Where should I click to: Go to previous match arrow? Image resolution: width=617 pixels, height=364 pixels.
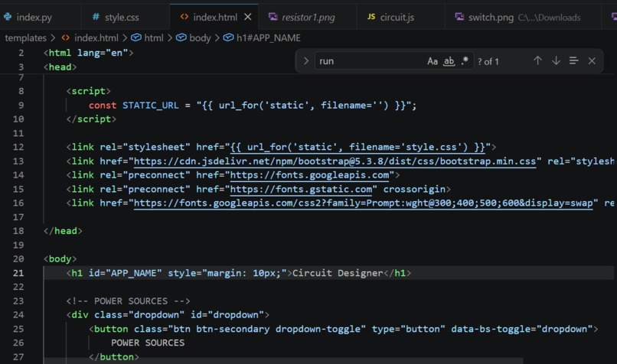[x=537, y=60]
